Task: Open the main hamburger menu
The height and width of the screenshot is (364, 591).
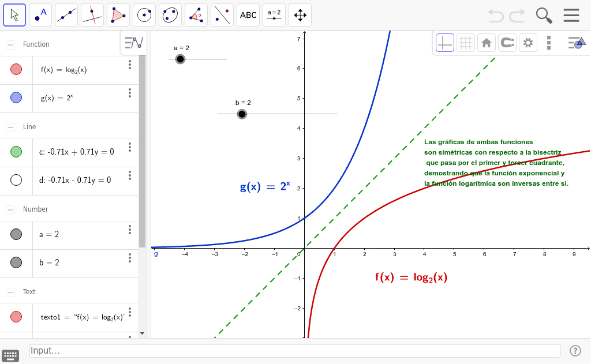Action: (x=571, y=16)
